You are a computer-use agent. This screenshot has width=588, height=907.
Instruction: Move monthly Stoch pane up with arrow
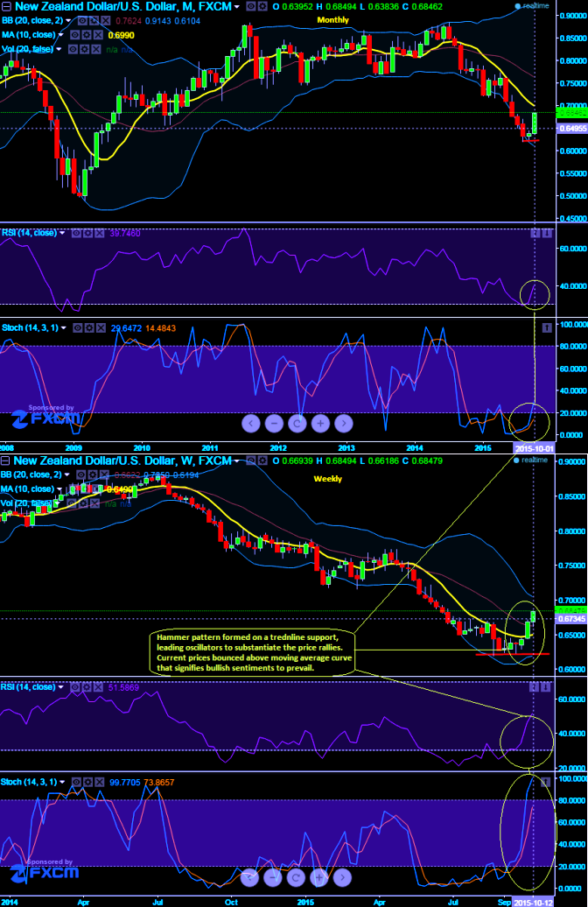[x=546, y=328]
